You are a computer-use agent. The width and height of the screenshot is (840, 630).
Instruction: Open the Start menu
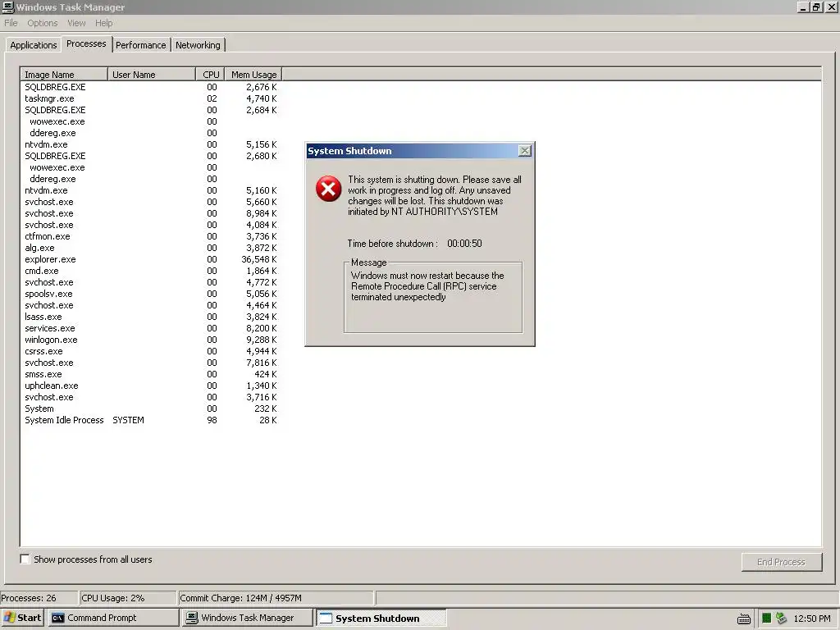[x=22, y=618]
